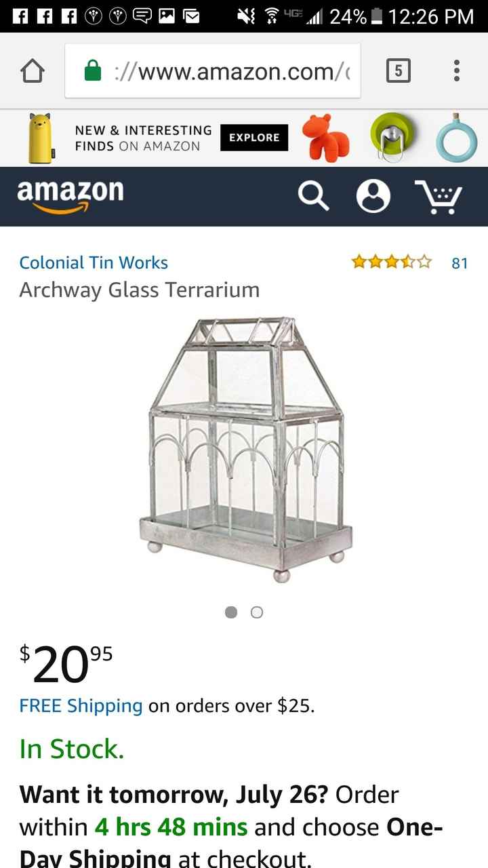Tap the yellow cat-shaped product icon
Image resolution: width=488 pixels, height=868 pixels.
41,138
